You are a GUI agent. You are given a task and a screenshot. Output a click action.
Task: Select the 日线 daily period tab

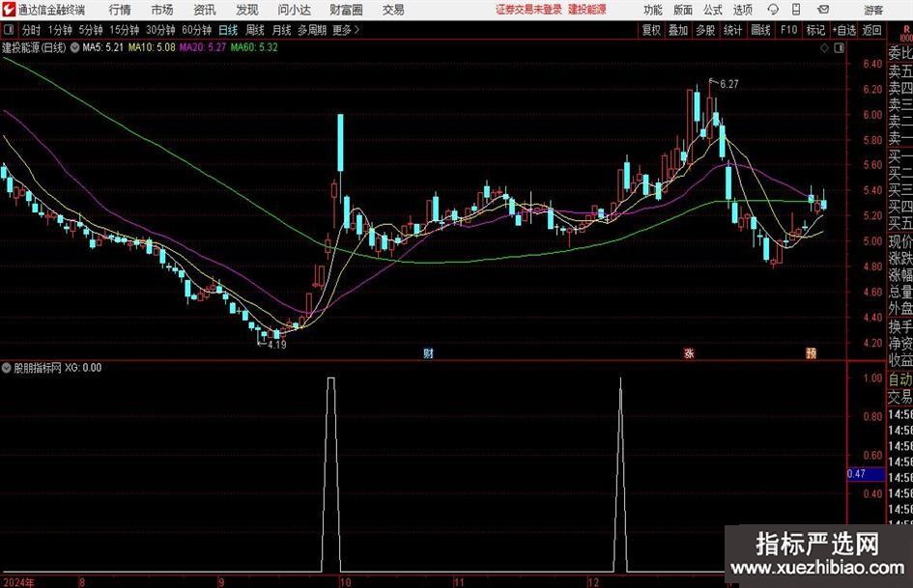228,30
